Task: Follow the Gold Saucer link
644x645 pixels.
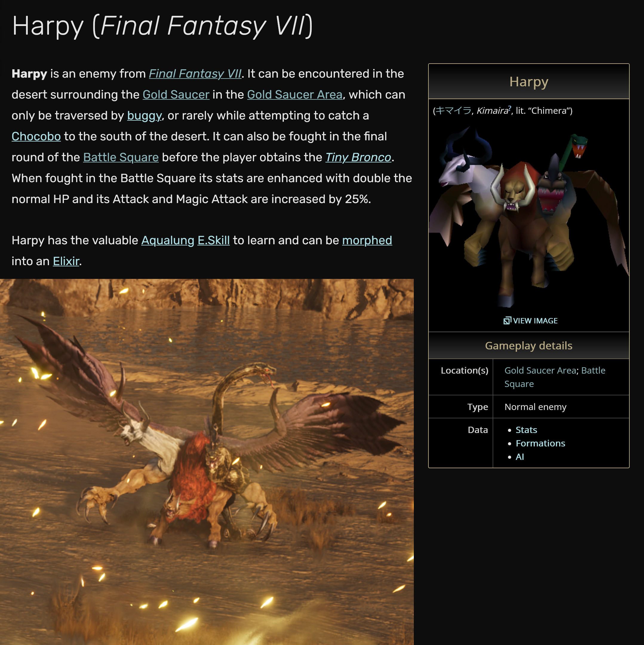Action: coord(176,95)
